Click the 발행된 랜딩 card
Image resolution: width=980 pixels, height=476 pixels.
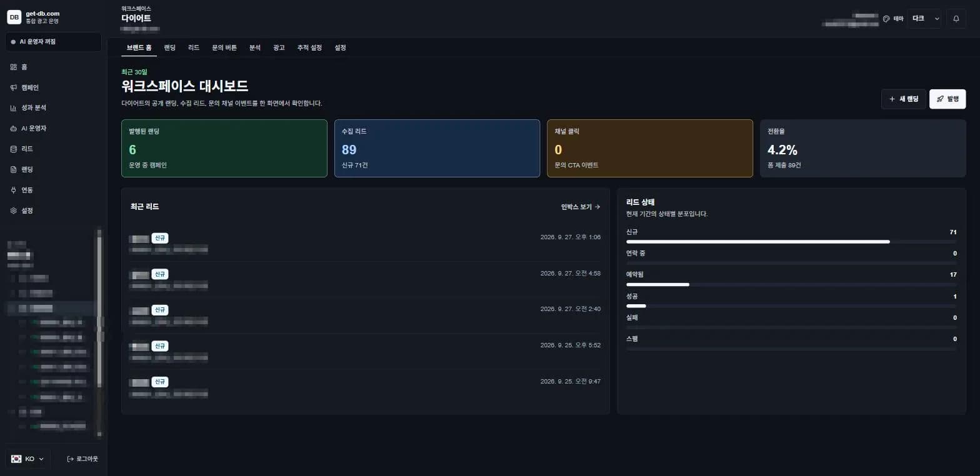coord(224,148)
